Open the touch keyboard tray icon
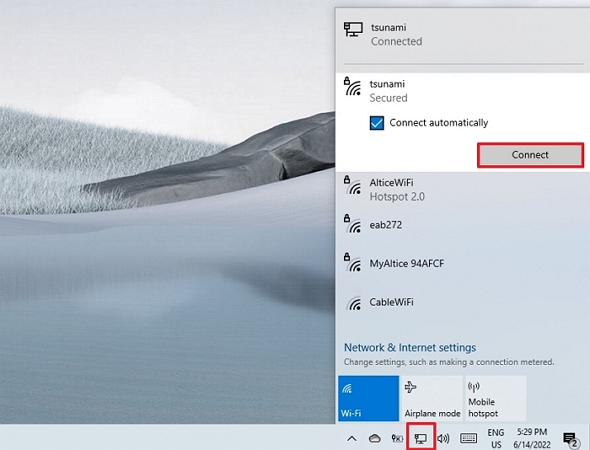The width and height of the screenshot is (590, 450). tap(468, 438)
